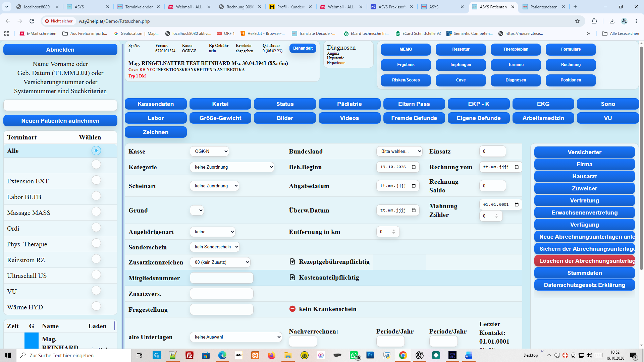
Task: Open browser extensions puzzle icon
Action: pos(594,21)
